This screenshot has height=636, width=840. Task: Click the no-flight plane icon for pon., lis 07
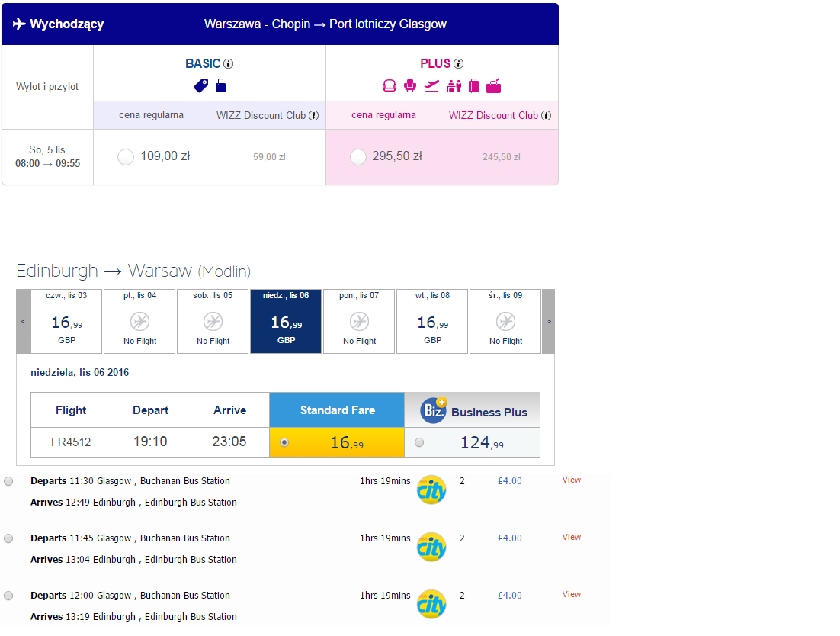coord(360,322)
